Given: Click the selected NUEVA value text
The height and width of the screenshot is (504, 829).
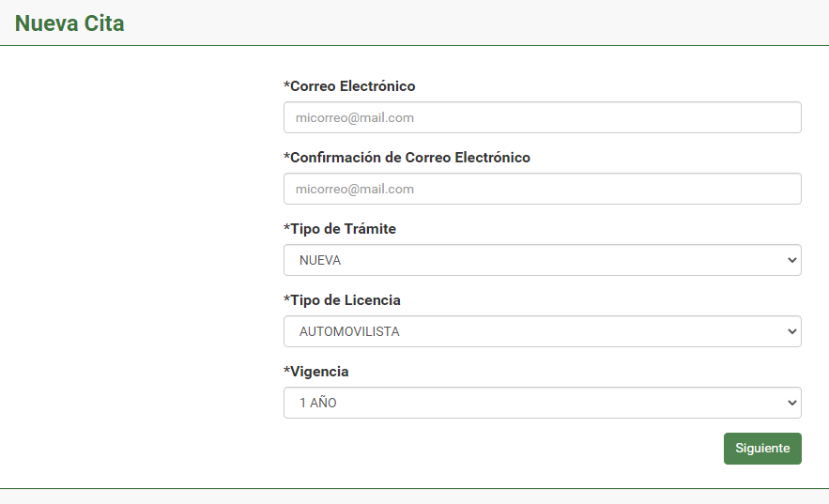Looking at the screenshot, I should pos(320,261).
